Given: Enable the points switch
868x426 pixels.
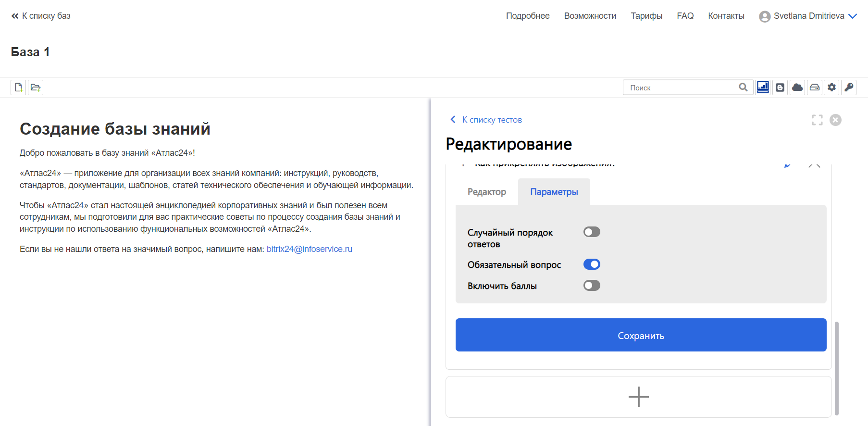Looking at the screenshot, I should tap(592, 286).
